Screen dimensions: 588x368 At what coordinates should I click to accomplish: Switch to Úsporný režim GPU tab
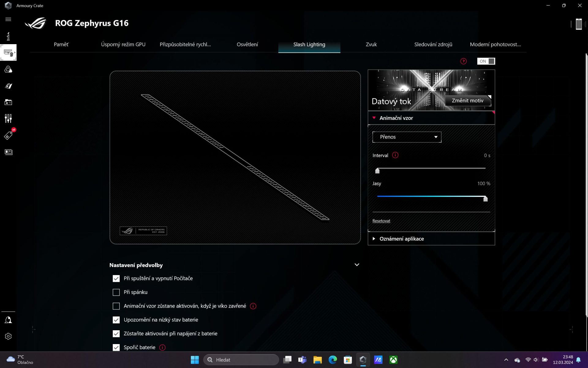click(123, 44)
